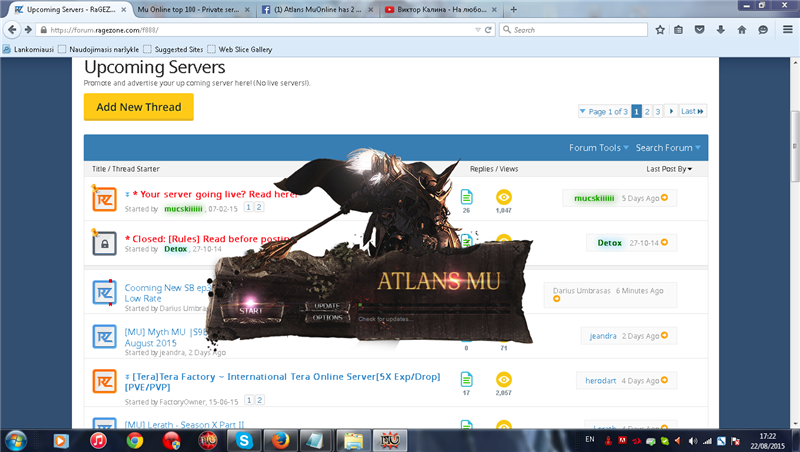Open the Forum Tools dropdown

click(x=598, y=148)
